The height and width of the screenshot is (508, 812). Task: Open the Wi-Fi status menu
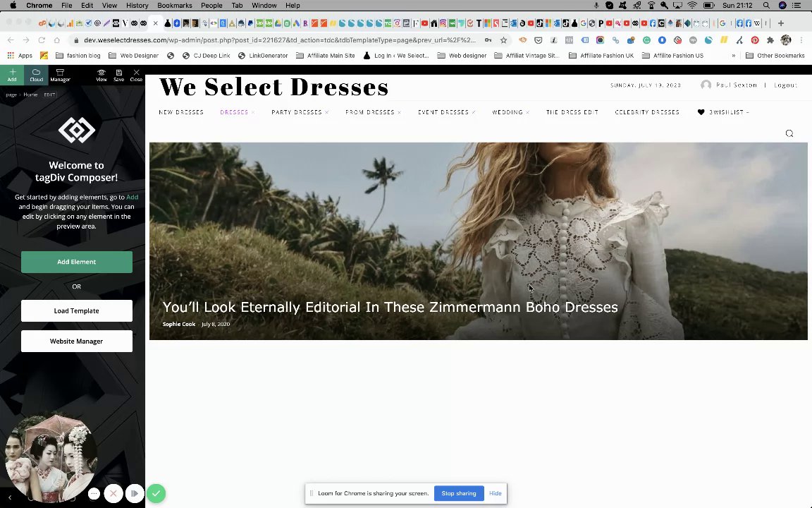[x=692, y=5]
